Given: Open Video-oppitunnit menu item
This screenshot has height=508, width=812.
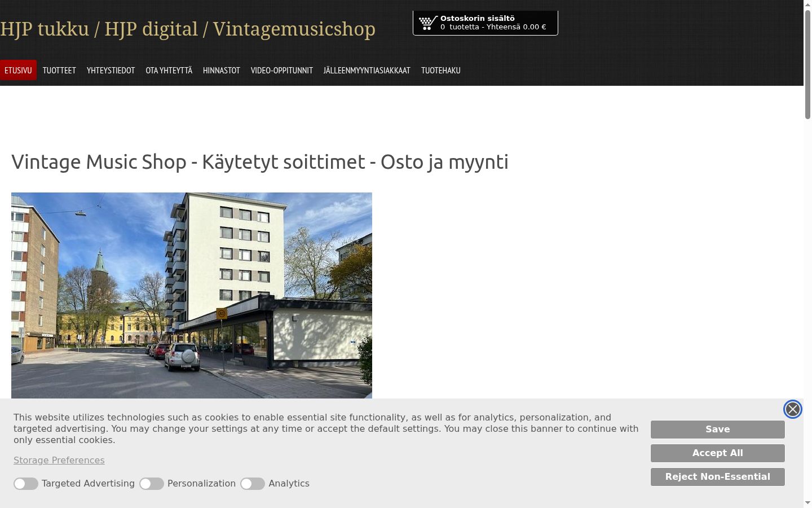Looking at the screenshot, I should [281, 70].
